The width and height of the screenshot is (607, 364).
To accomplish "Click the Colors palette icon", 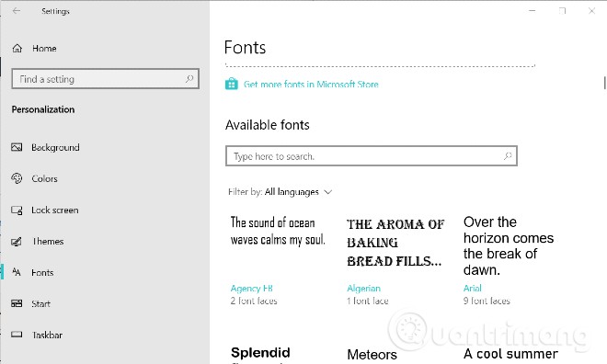I will [x=17, y=178].
